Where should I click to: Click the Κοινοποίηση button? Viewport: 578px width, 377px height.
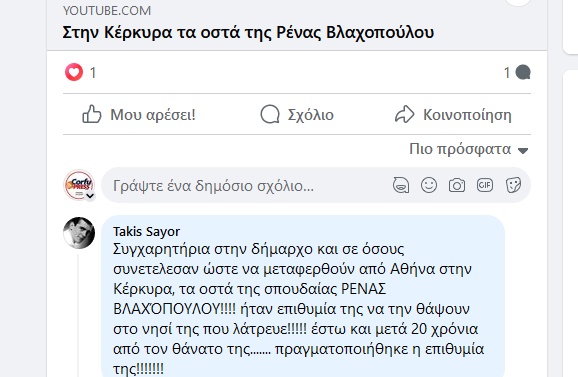click(x=453, y=114)
